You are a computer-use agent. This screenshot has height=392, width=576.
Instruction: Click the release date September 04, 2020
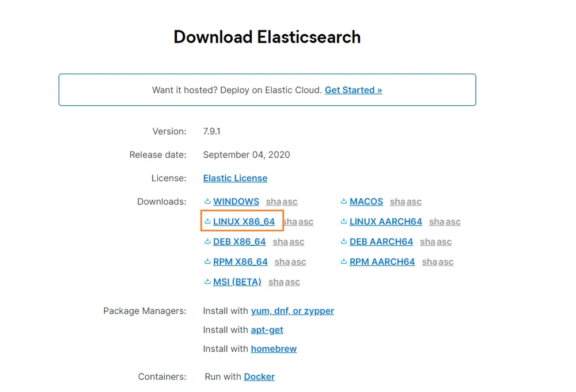pos(247,154)
